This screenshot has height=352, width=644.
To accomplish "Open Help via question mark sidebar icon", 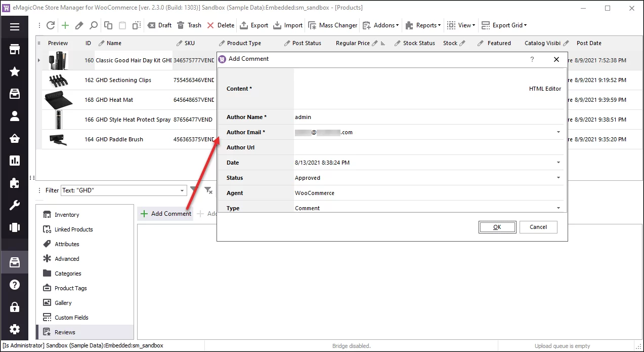I will [14, 284].
